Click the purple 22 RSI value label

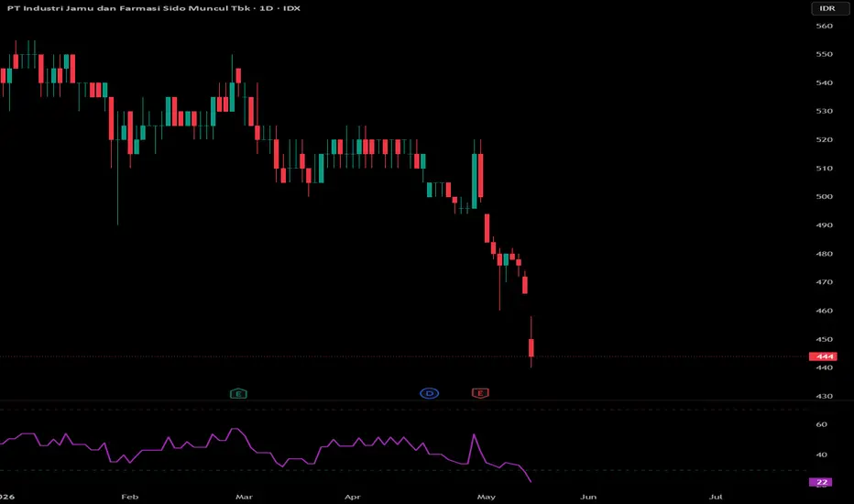point(821,482)
